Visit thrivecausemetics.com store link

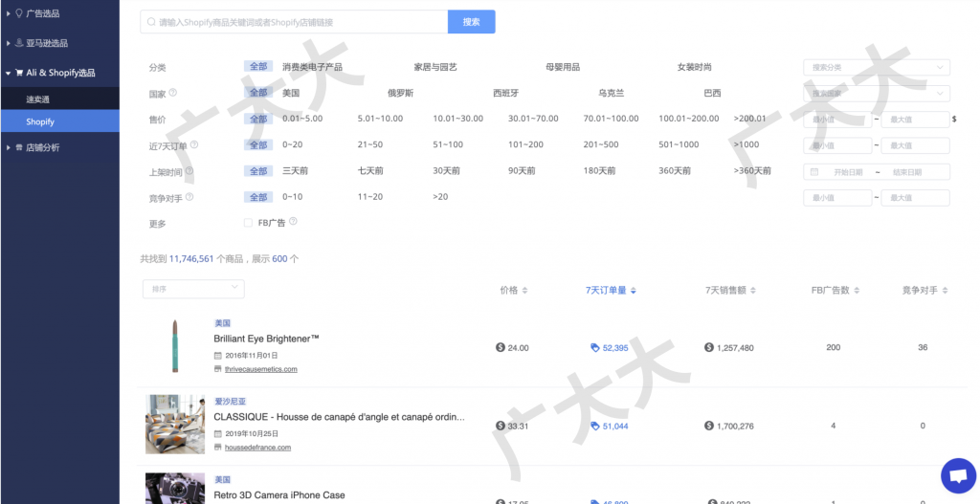[260, 369]
